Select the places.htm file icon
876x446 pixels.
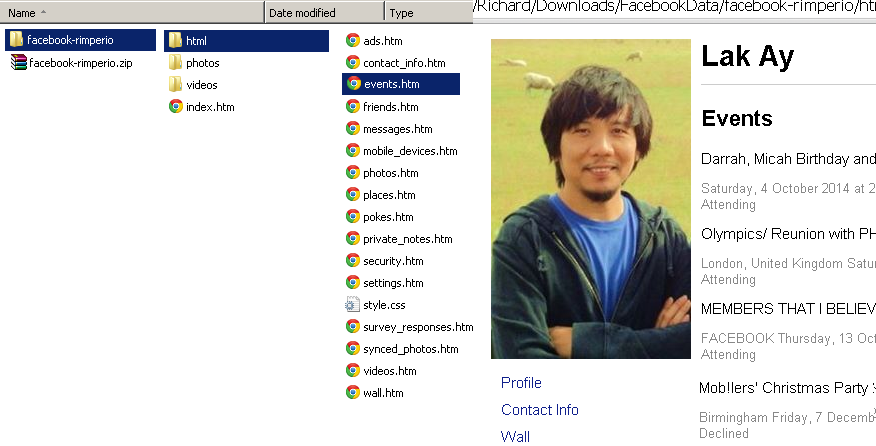coord(353,194)
